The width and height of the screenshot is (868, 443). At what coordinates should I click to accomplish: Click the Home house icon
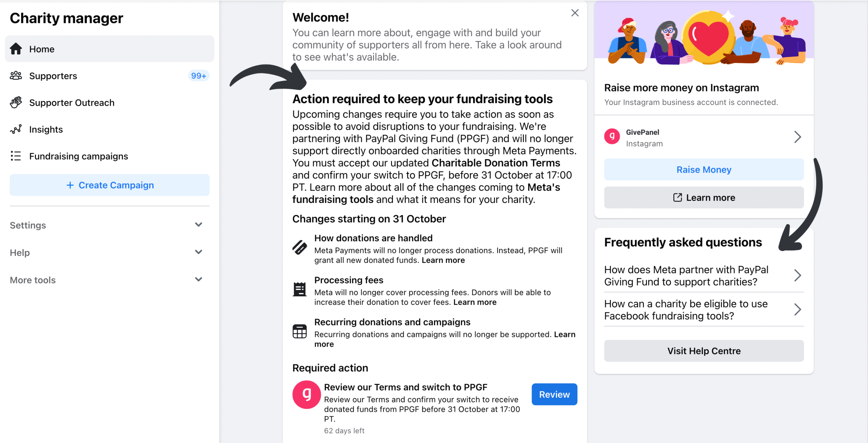click(x=16, y=49)
